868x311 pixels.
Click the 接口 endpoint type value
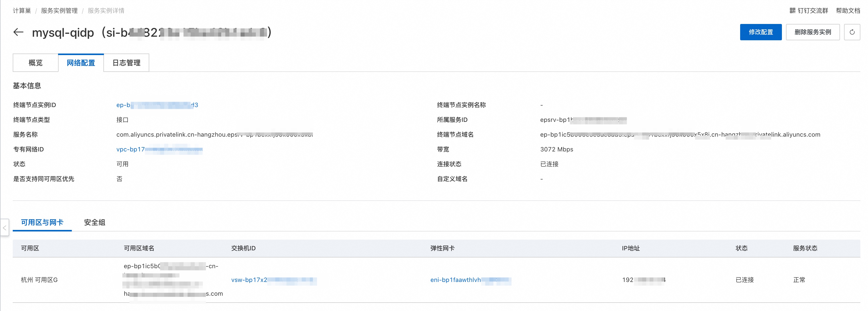click(122, 120)
